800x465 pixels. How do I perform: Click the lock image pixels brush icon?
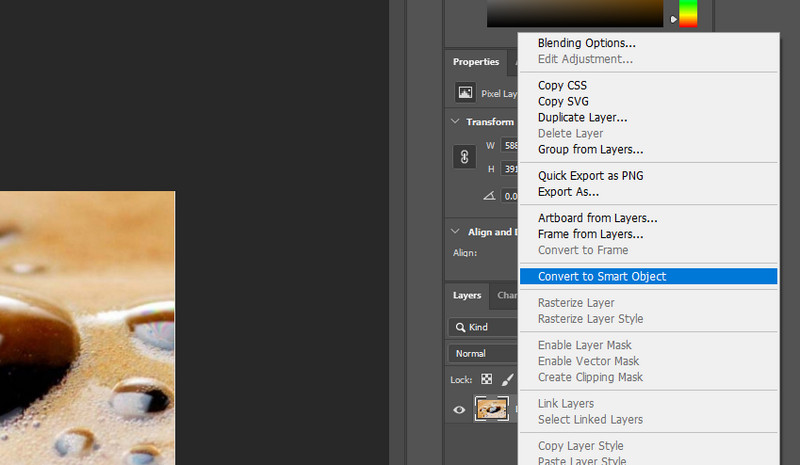[507, 380]
